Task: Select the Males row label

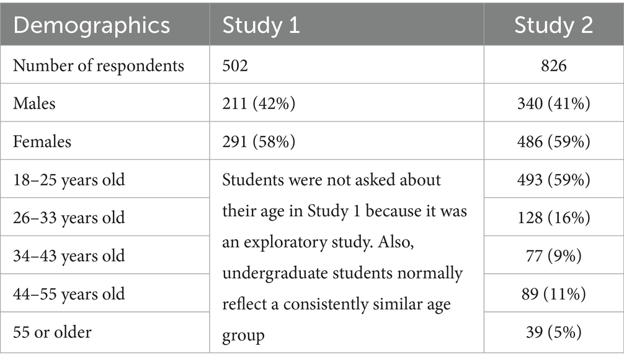Action: (34, 103)
